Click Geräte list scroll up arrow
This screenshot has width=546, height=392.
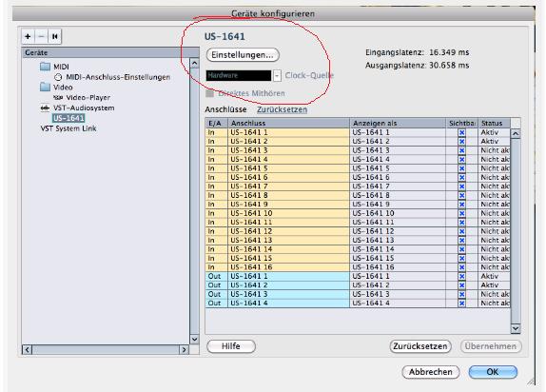click(x=194, y=63)
